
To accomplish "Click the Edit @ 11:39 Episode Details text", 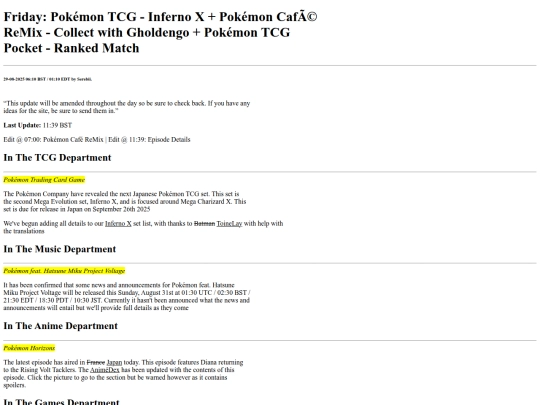I will [149, 140].
